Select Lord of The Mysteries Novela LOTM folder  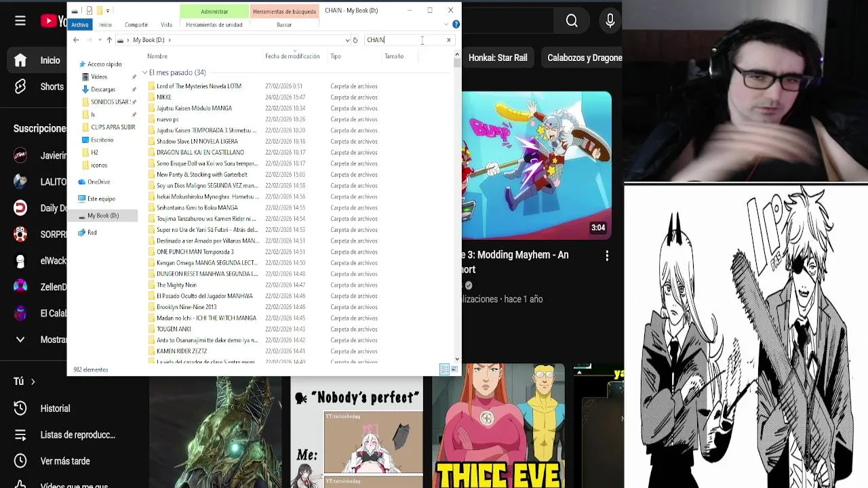(x=199, y=86)
